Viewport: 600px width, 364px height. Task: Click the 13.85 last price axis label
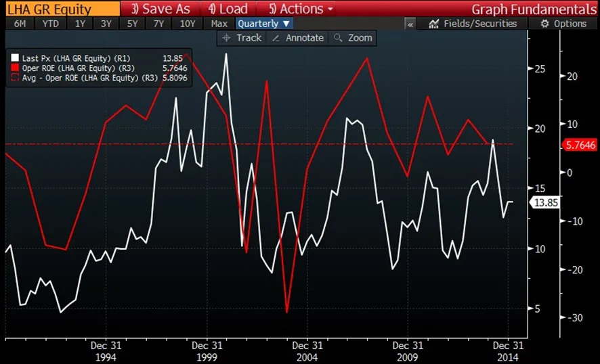point(544,202)
